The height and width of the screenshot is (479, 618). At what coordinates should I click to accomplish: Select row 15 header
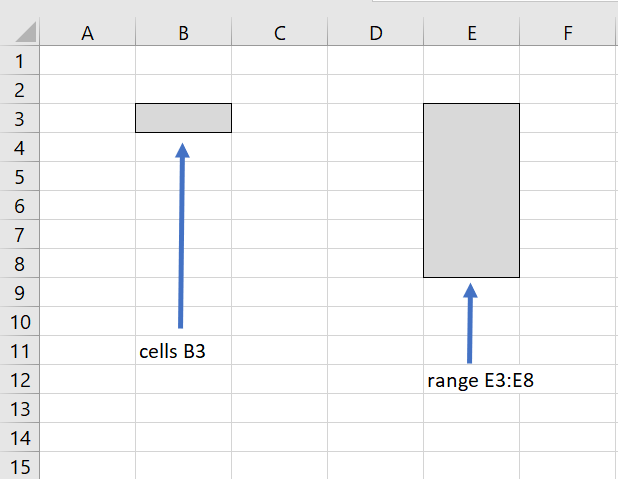pos(20,467)
